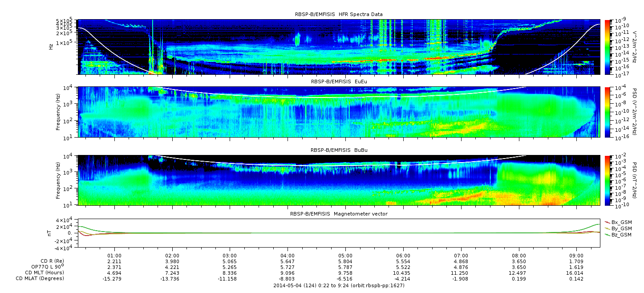Viewport: 644px width, 293px height.
Task: Click the HFR spectra color bar
Action: pyautogui.click(x=608, y=47)
